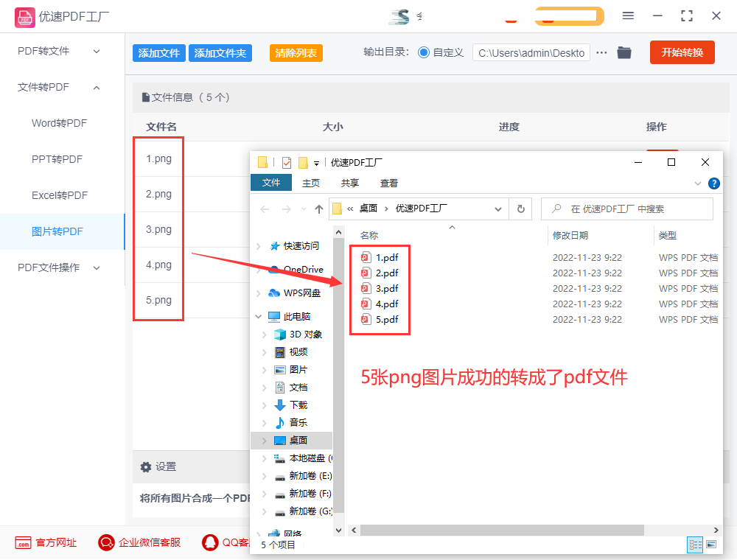Screen dimensions: 737x560
Task: Select Excel转PDF in sidebar
Action: [60, 195]
